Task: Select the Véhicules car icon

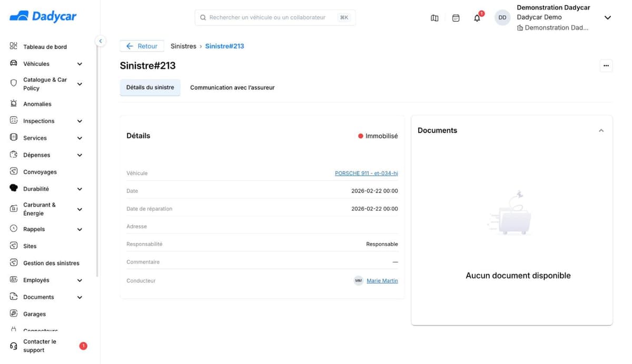Action: pos(14,64)
